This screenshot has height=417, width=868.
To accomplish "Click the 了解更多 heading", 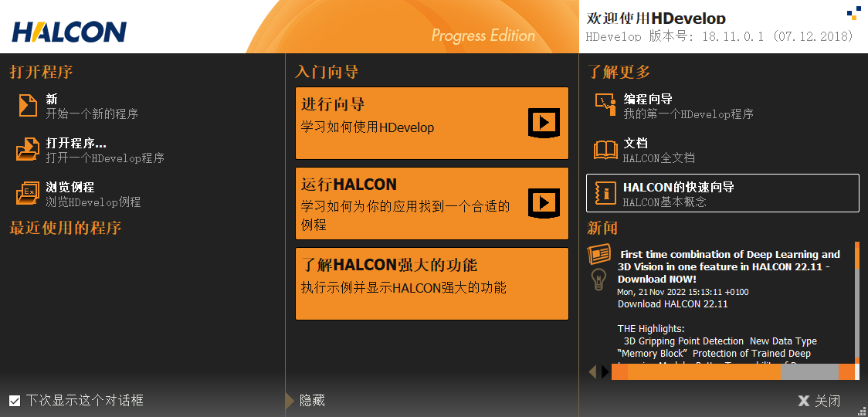I will 619,72.
